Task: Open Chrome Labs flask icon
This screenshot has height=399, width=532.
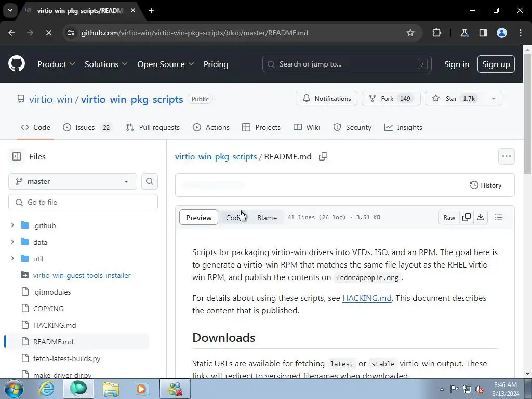Action: (464, 33)
